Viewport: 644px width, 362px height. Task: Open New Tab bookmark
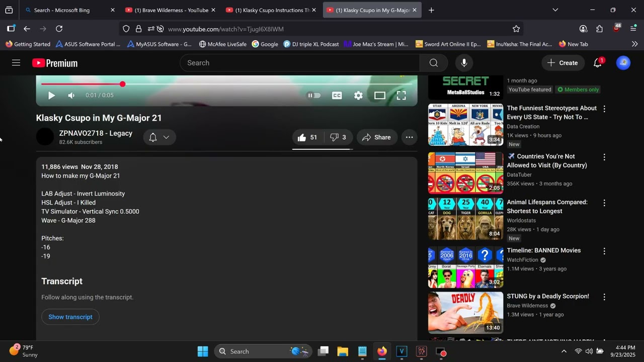click(573, 44)
